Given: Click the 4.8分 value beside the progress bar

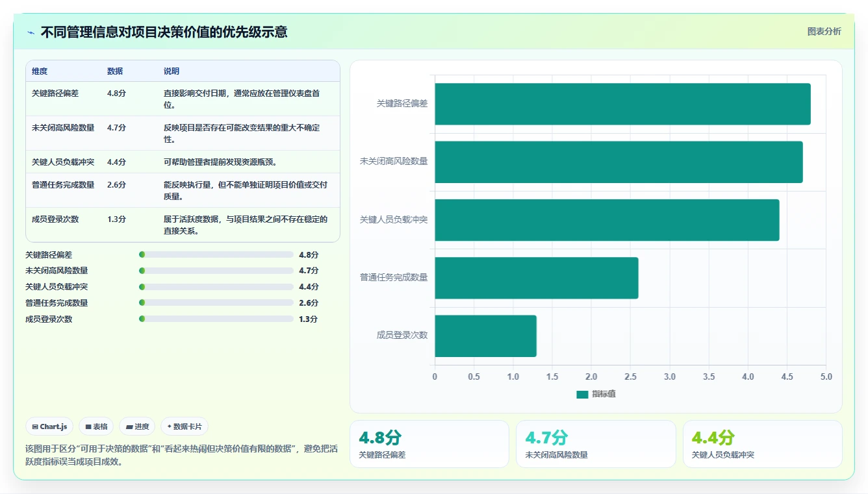Looking at the screenshot, I should 309,255.
